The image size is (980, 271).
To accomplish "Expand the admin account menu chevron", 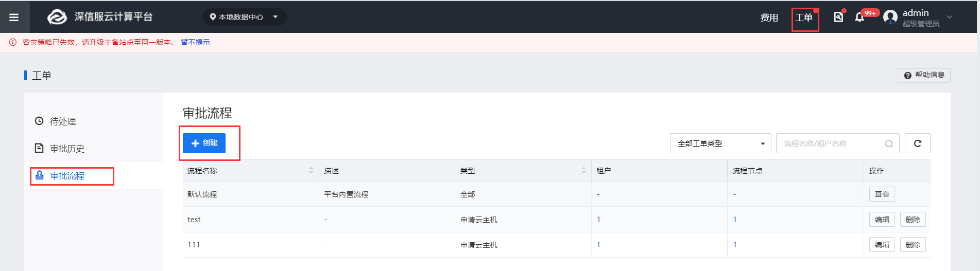I will coord(950,17).
